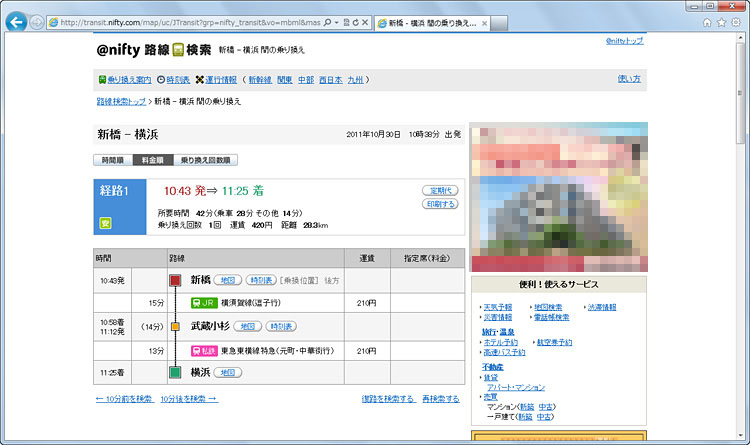750x445 pixels.
Task: Open browser Tools gear icon
Action: click(736, 22)
